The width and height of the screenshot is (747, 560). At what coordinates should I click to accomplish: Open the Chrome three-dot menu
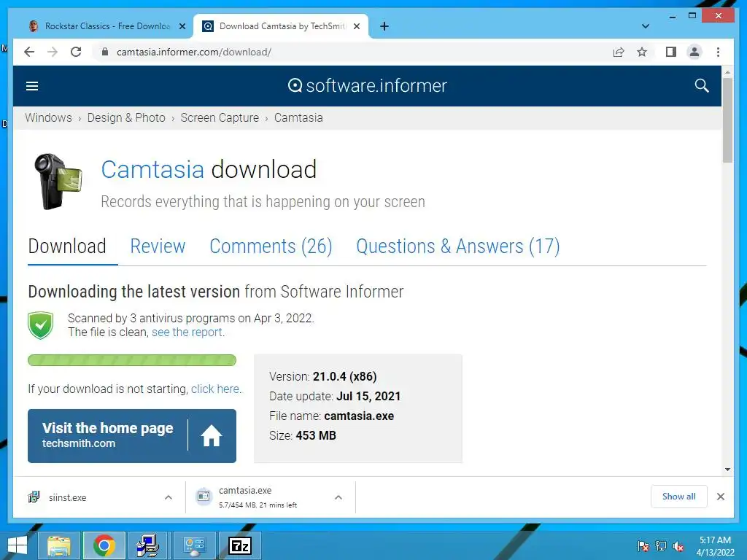tap(718, 52)
